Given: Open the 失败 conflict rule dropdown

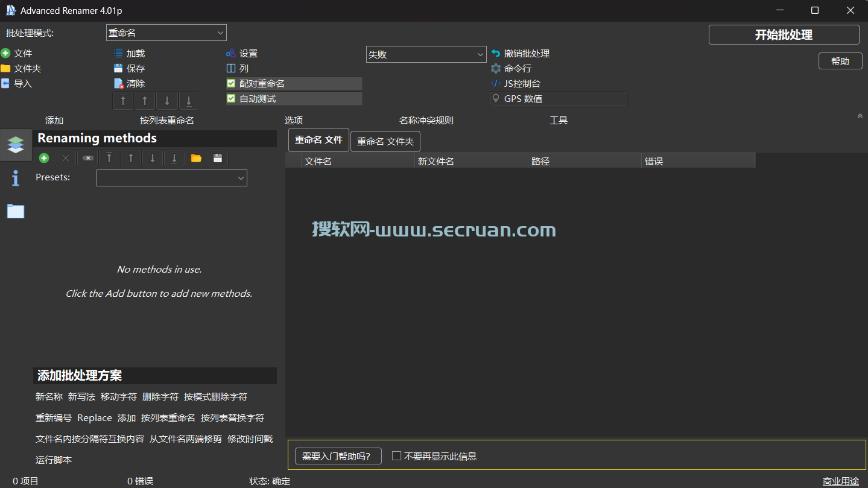Looking at the screenshot, I should coord(426,54).
